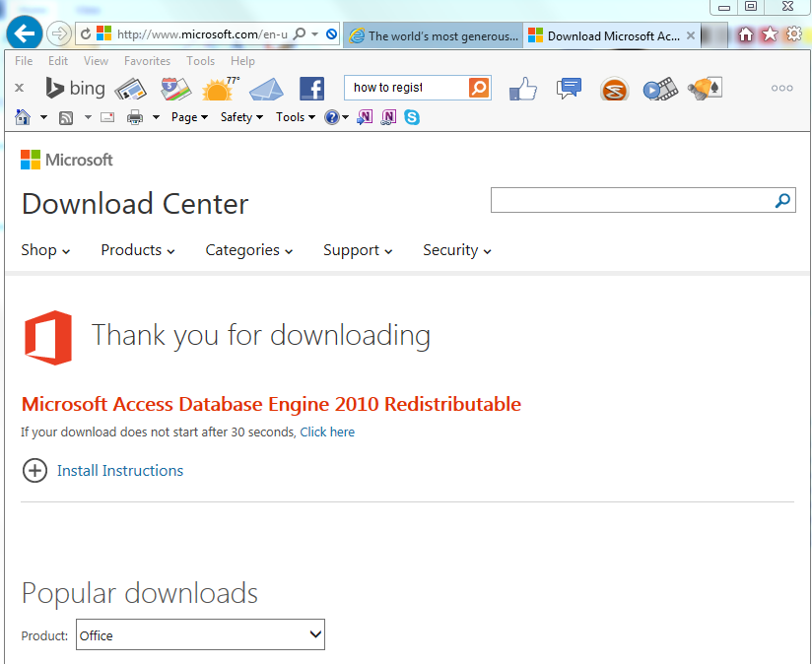
Task: Open the Product combo box showing Office
Action: (x=200, y=634)
